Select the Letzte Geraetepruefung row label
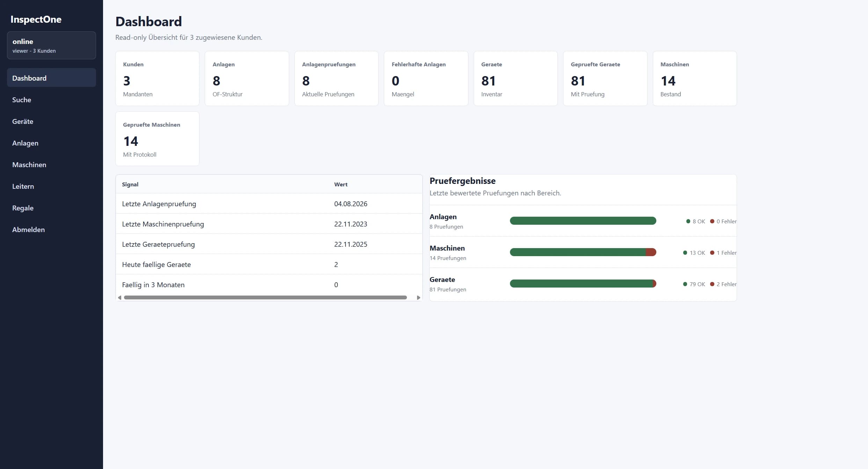 (x=159, y=244)
